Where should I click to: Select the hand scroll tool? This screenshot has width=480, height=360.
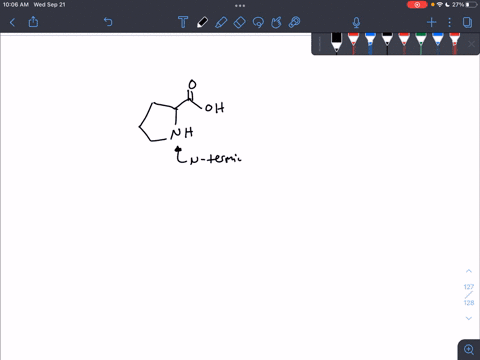click(x=276, y=22)
